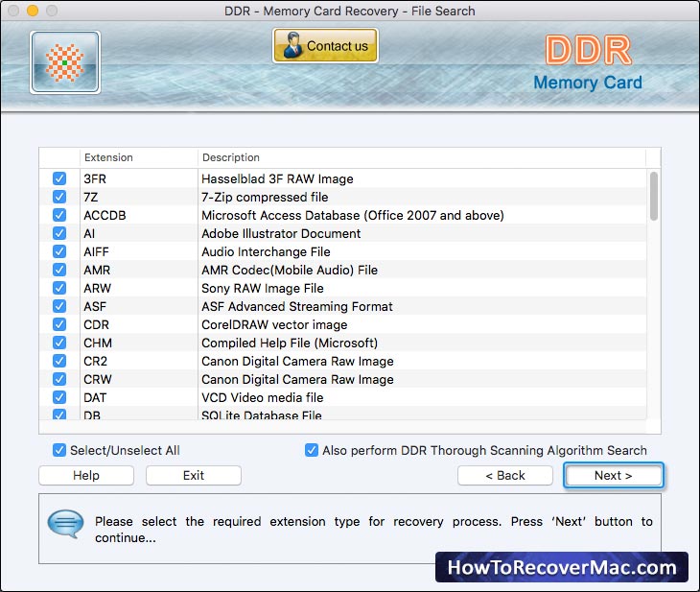The height and width of the screenshot is (592, 700).
Task: Select the Adobe Illustrator Document row
Action: [x=343, y=233]
